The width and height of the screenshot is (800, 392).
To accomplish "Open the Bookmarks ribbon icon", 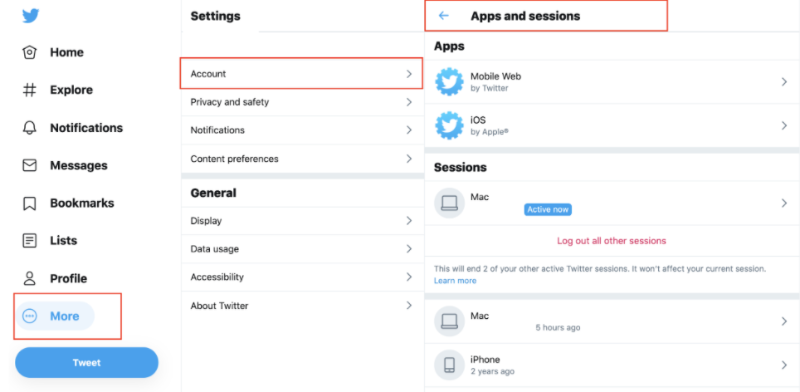I will [x=30, y=203].
